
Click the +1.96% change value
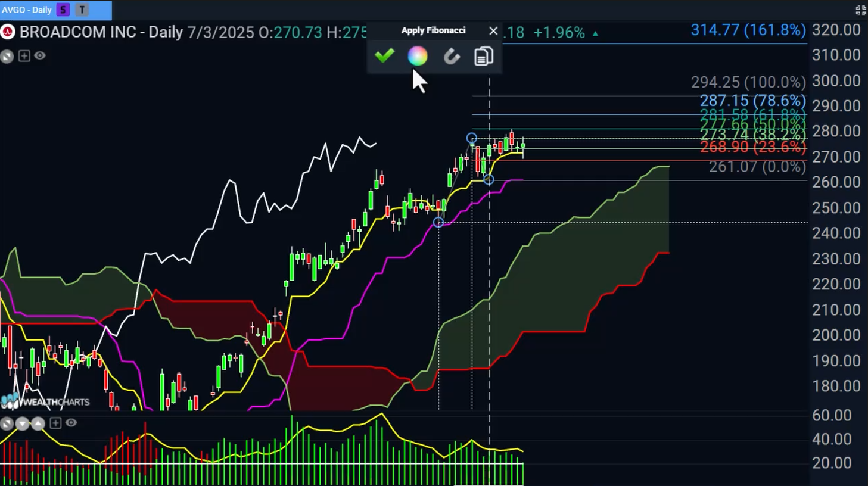(559, 33)
